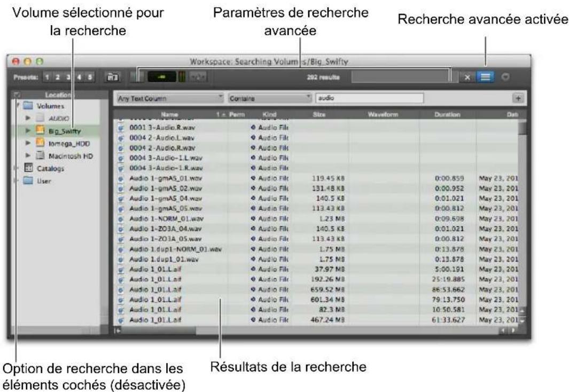Toggle the Audio Files Conform to Tempo button

coord(198,77)
